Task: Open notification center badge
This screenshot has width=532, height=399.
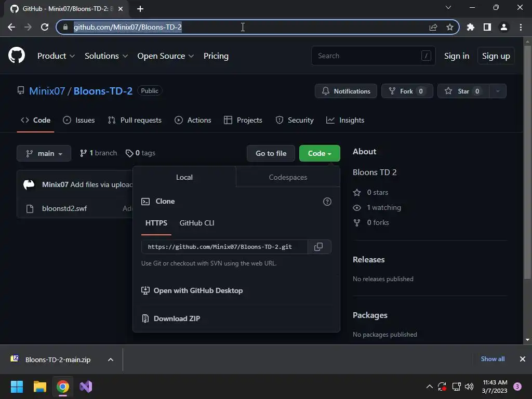Action: [x=517, y=387]
